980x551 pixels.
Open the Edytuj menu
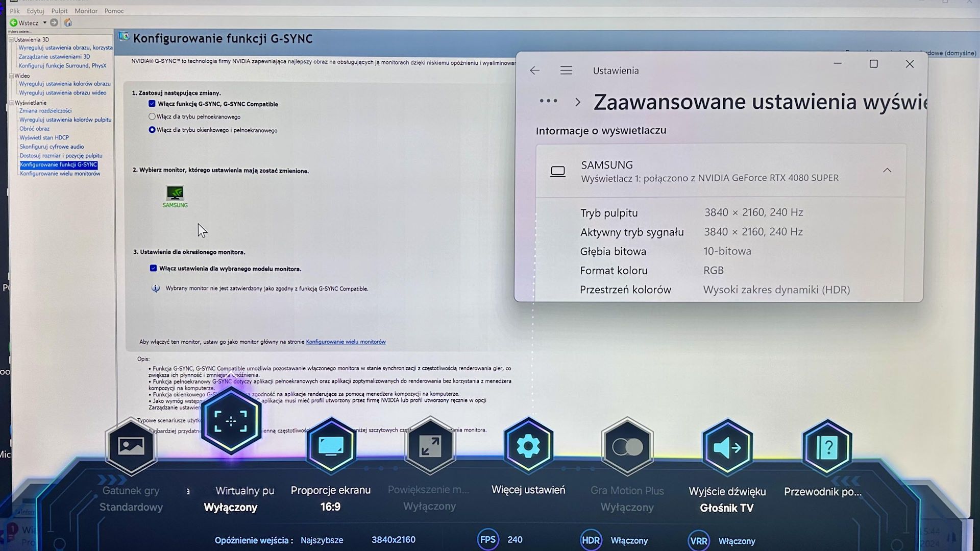35,11
